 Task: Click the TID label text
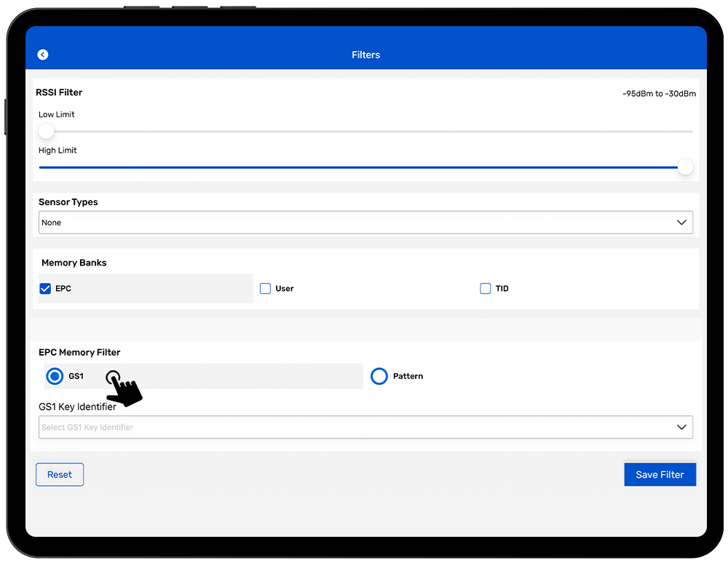click(x=502, y=289)
